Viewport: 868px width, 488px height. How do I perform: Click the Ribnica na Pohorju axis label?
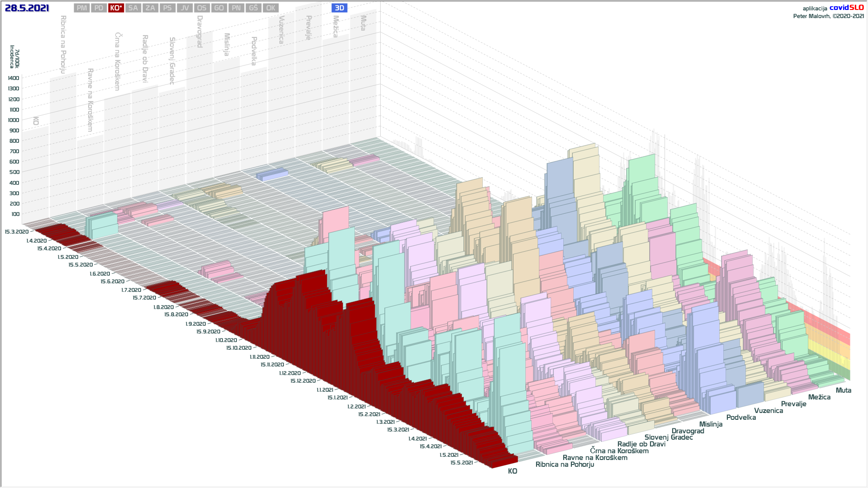pyautogui.click(x=565, y=465)
